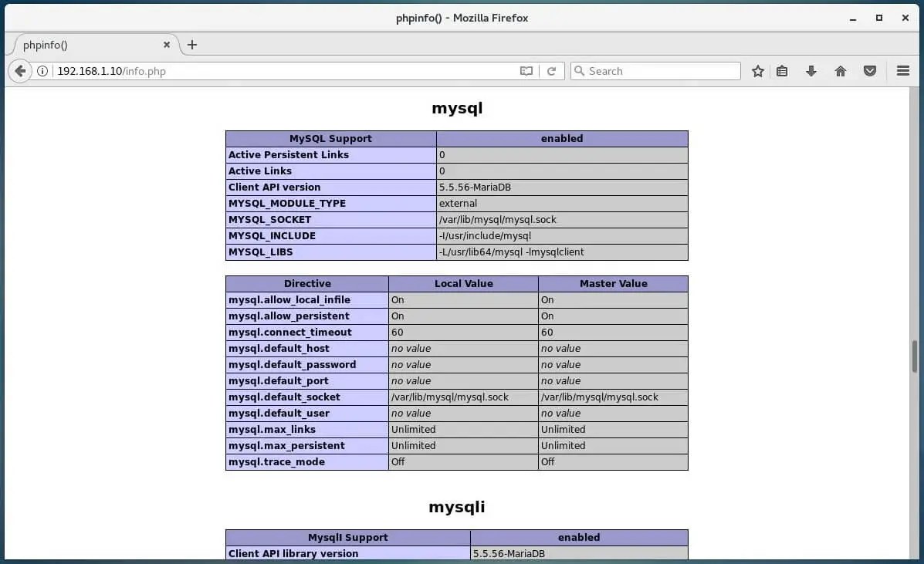The width and height of the screenshot is (924, 564).
Task: Show the downloads list
Action: click(x=811, y=71)
